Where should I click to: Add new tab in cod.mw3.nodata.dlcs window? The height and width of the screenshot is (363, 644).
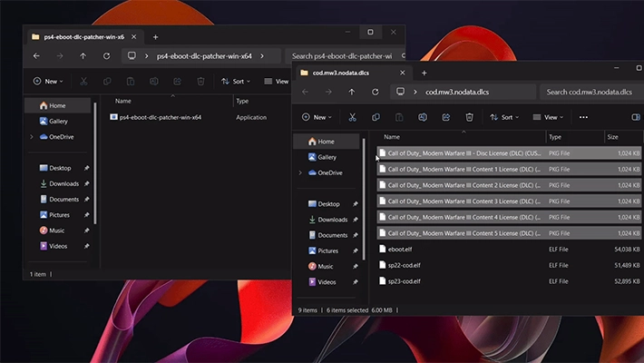[424, 73]
